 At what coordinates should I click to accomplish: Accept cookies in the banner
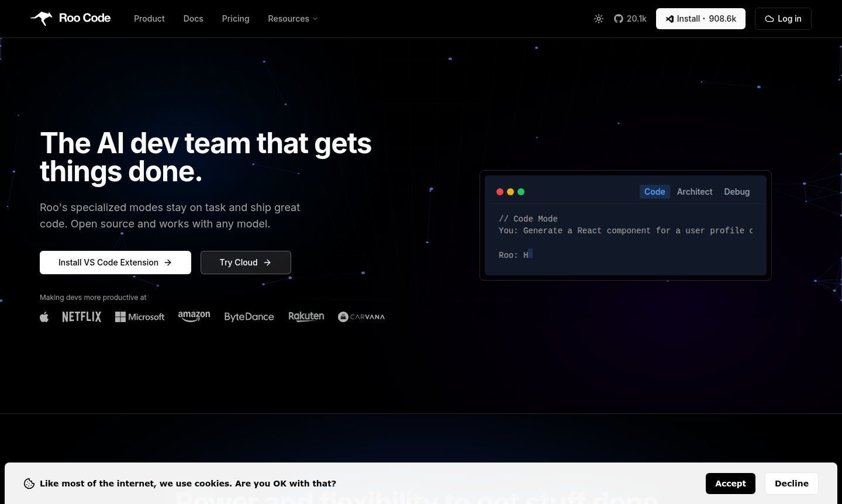(730, 484)
